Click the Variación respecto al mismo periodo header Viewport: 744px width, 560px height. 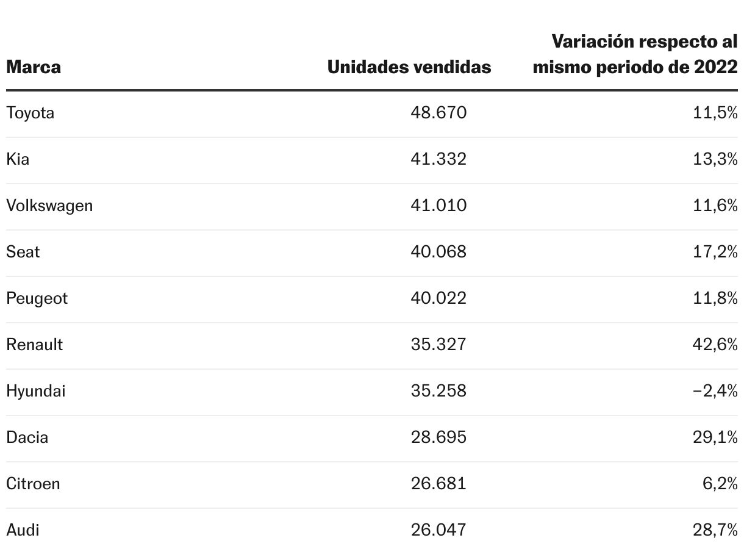(x=635, y=54)
